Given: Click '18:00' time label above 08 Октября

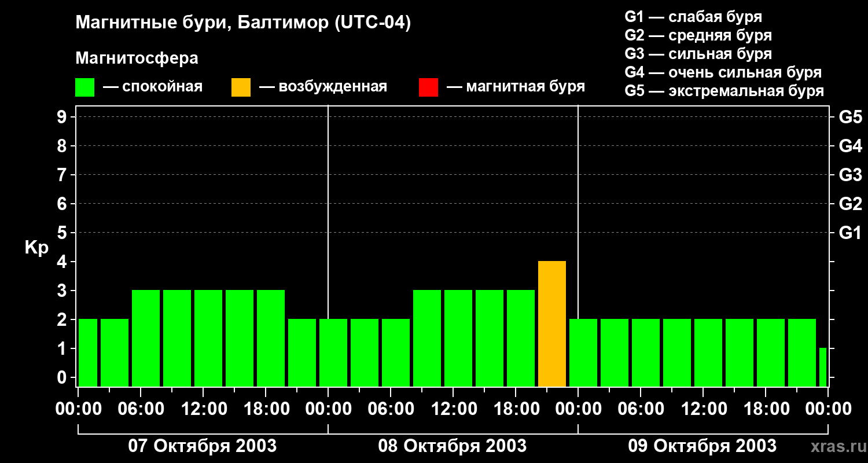Looking at the screenshot, I should tap(516, 409).
